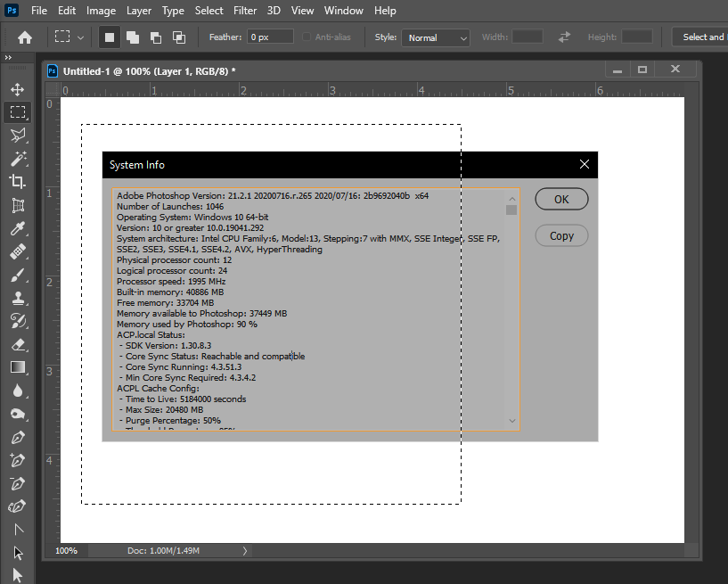Viewport: 728px width, 584px height.
Task: Click the Height input field
Action: pos(637,37)
